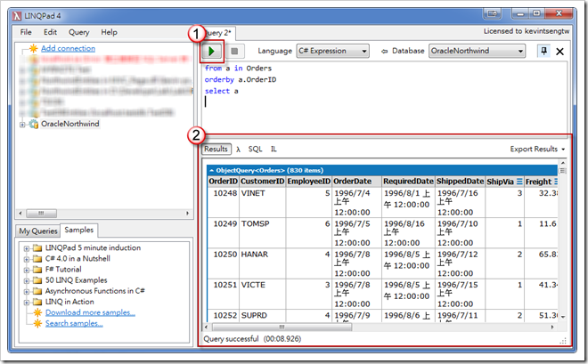Click the LINQPad 5 minute induction folder icon

coord(37,248)
